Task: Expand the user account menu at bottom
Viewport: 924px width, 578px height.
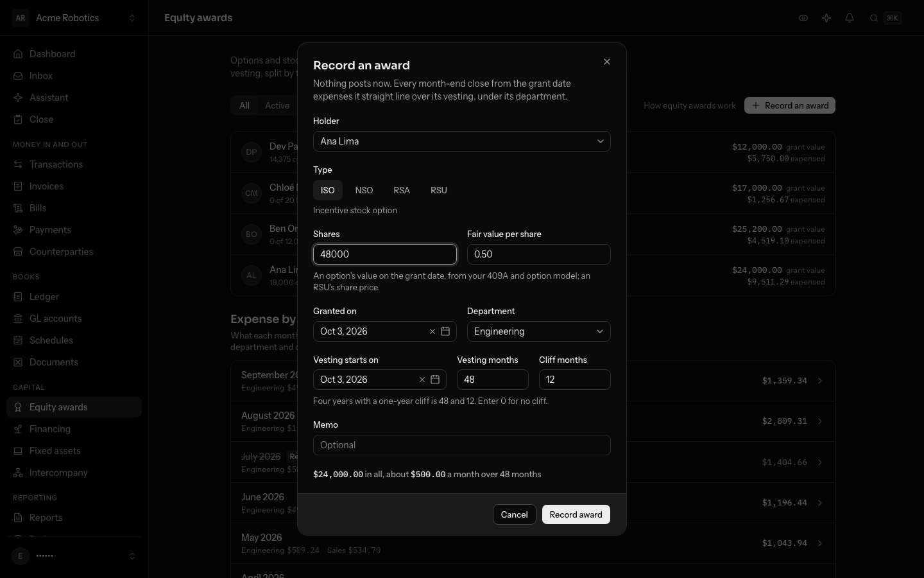Action: [74, 556]
